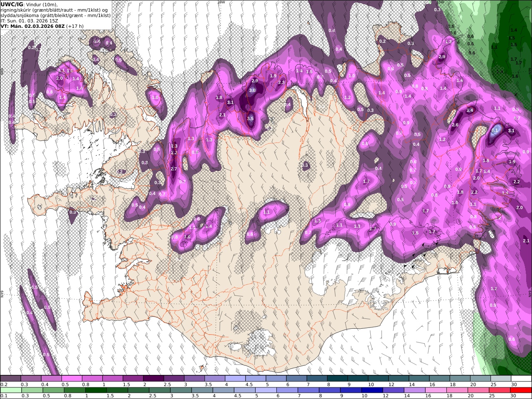Pick the deep blue 10–12 swatch, bottom legend row
532x399 pixels.
[371, 390]
